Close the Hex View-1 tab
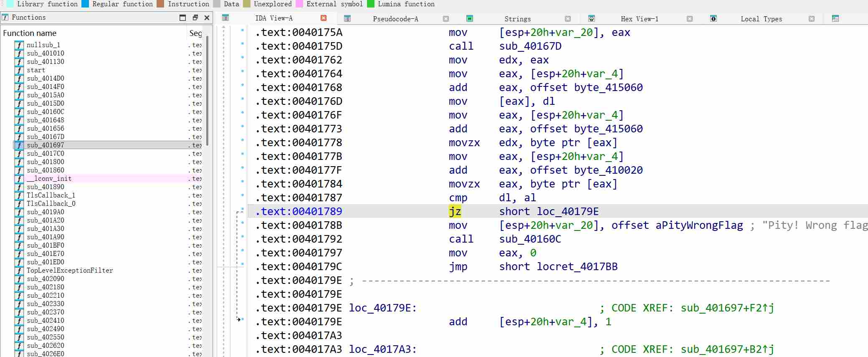 [x=689, y=19]
